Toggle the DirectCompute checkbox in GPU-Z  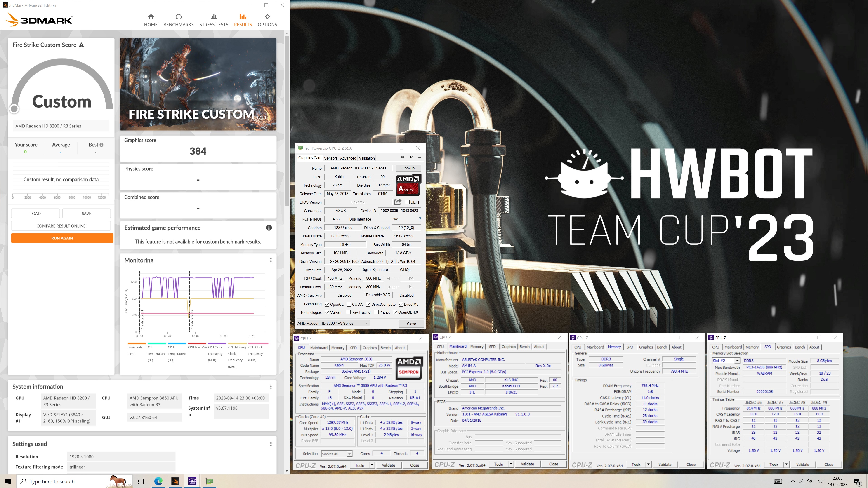pyautogui.click(x=368, y=304)
